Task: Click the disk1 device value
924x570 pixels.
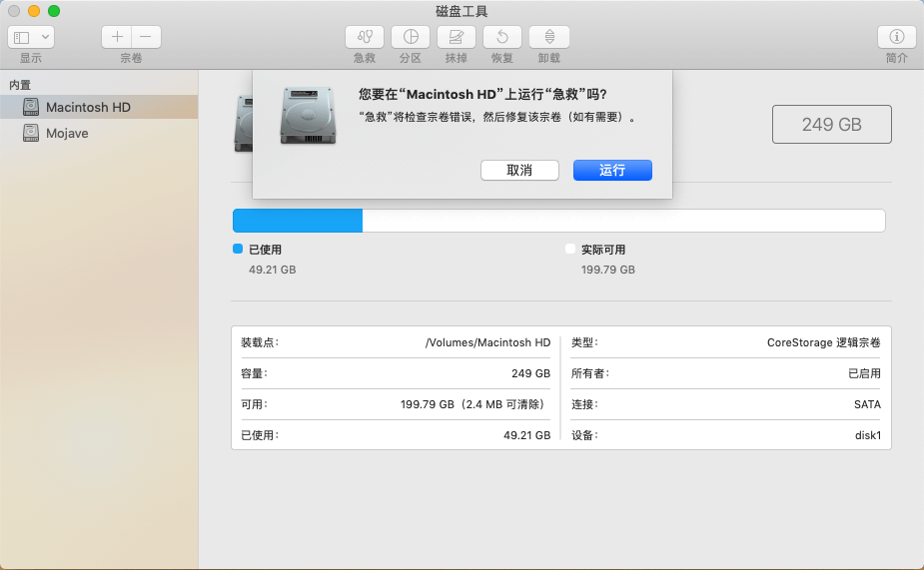Action: tap(867, 435)
